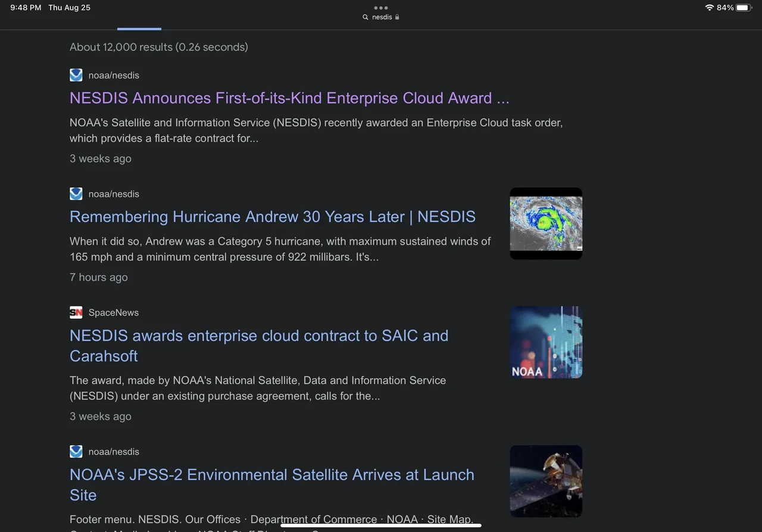Screen dimensions: 762x532
Task: Tap the magnifier icon in the address bar
Action: [x=366, y=17]
